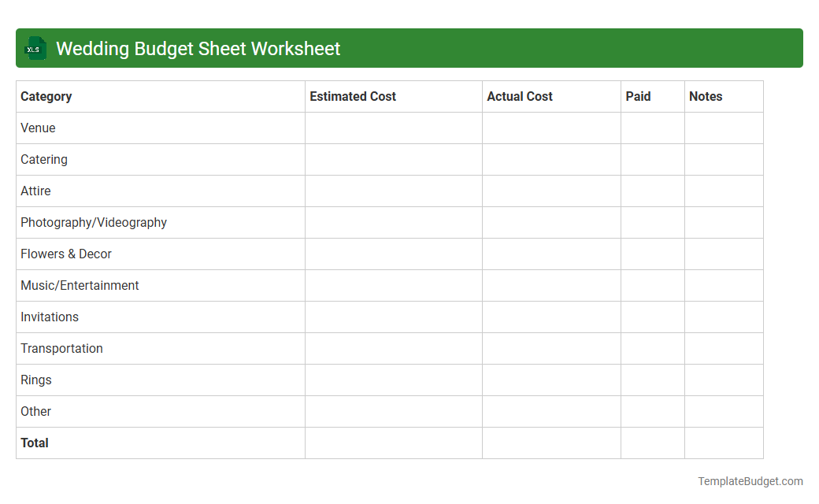This screenshot has height=504, width=819.
Task: Click the Estimated Cost column header
Action: tap(353, 96)
